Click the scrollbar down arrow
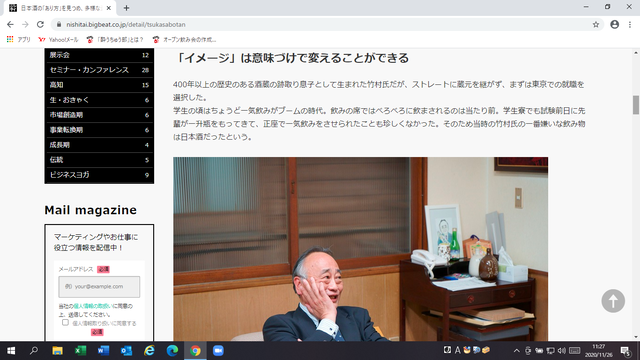The image size is (640, 360). tap(636, 337)
